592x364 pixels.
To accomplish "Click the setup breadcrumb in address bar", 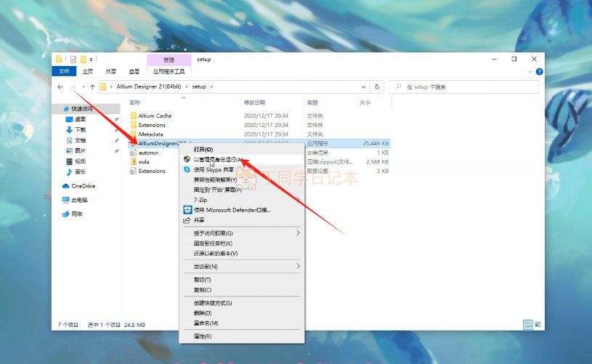I will [x=199, y=86].
